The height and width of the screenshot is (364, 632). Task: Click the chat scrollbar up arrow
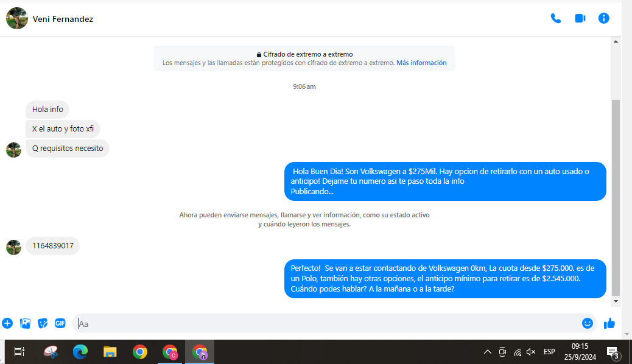click(616, 41)
